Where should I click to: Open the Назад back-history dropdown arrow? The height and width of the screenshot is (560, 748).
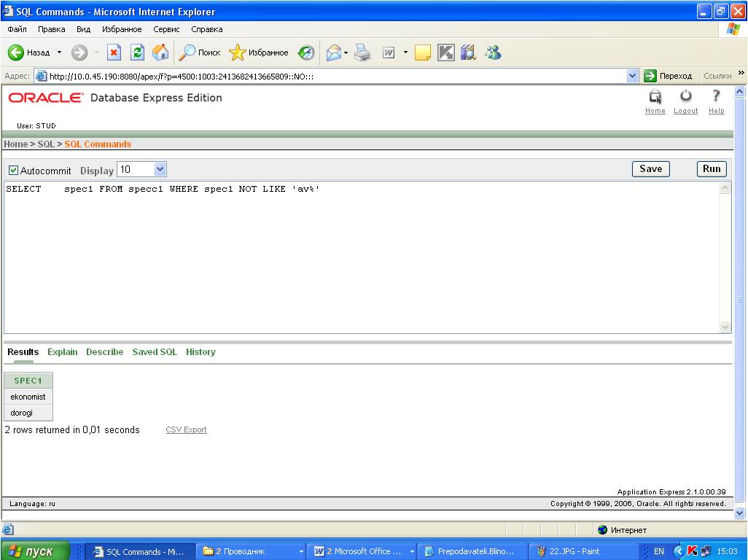[59, 52]
